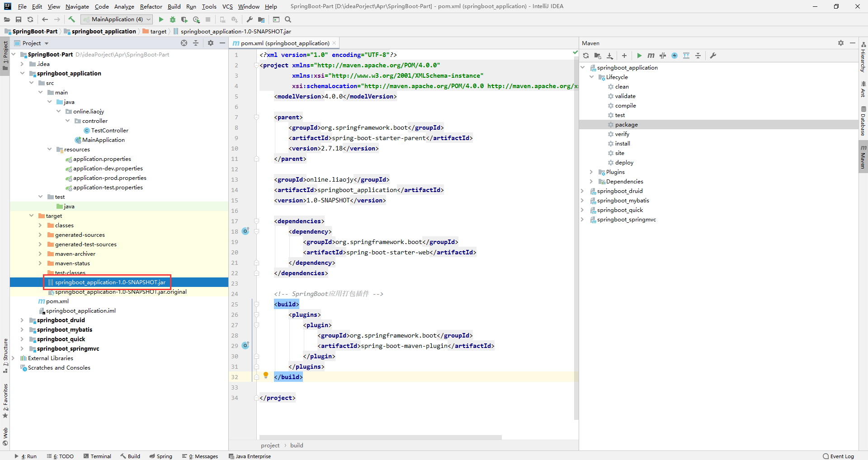The image size is (868, 460).
Task: Download Maven sources and documentation icon
Action: pos(610,56)
